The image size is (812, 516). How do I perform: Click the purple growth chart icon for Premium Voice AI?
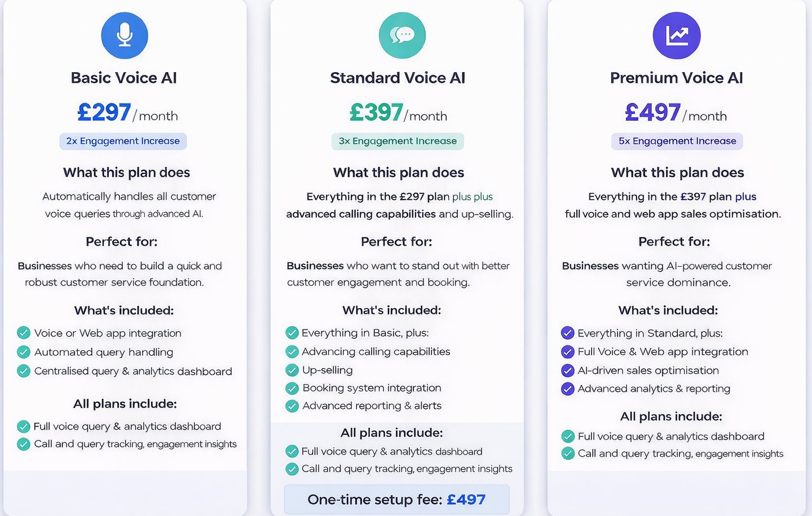677,36
